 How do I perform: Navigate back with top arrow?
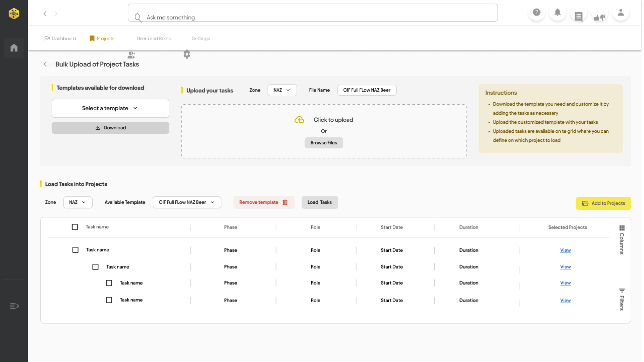coord(45,13)
